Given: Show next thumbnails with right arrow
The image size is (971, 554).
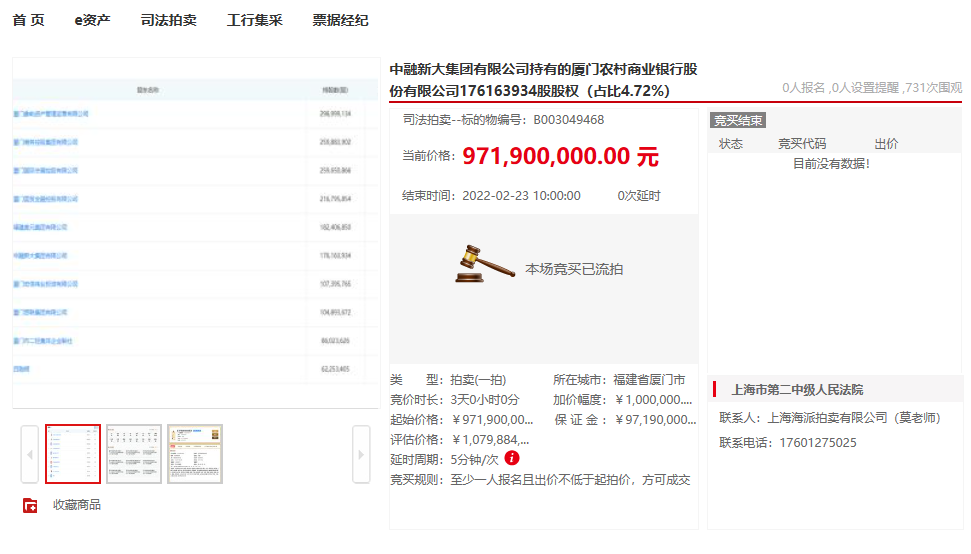Looking at the screenshot, I should (x=361, y=454).
